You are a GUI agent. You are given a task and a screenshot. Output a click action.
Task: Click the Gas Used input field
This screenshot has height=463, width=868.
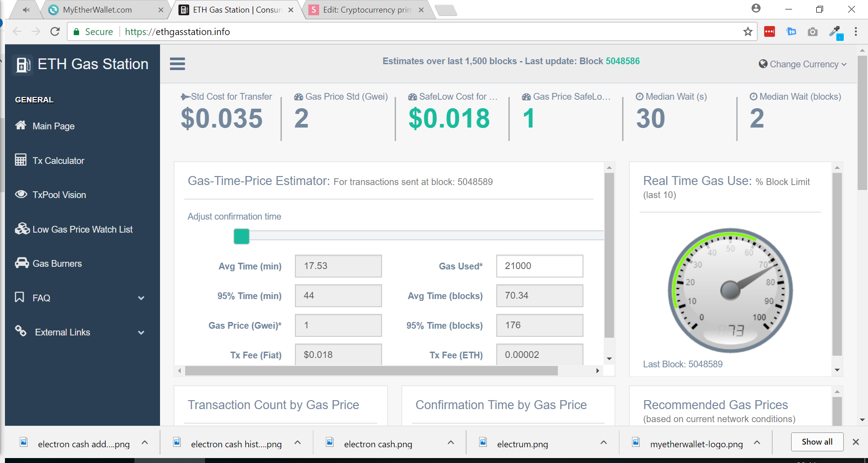539,266
